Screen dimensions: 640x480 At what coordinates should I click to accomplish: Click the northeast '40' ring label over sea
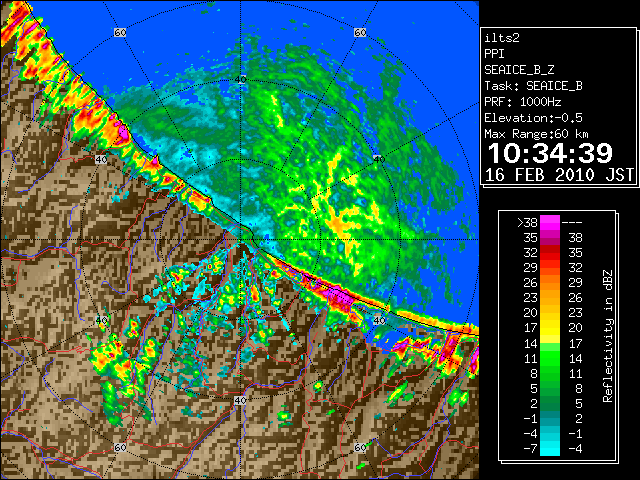click(x=379, y=159)
